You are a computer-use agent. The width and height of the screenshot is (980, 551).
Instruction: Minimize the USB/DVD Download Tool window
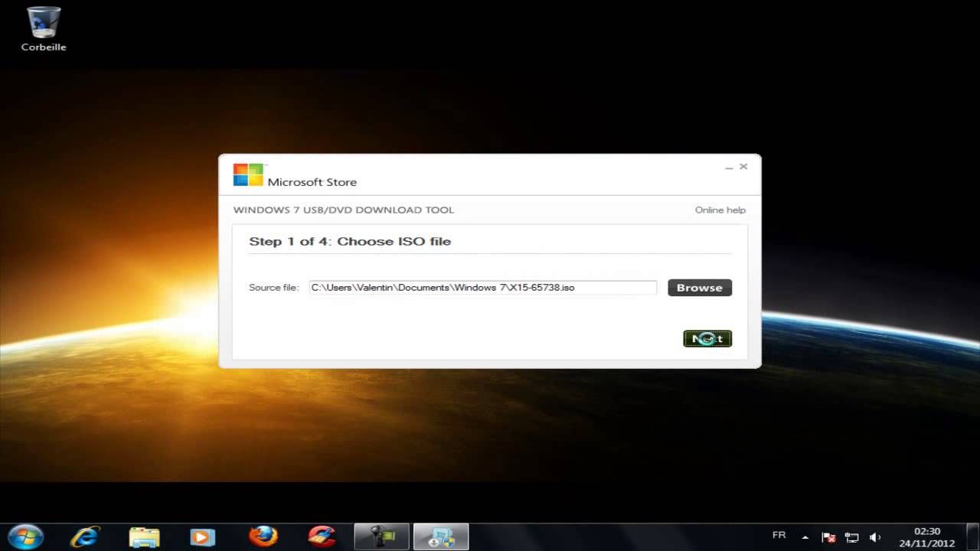pyautogui.click(x=729, y=167)
